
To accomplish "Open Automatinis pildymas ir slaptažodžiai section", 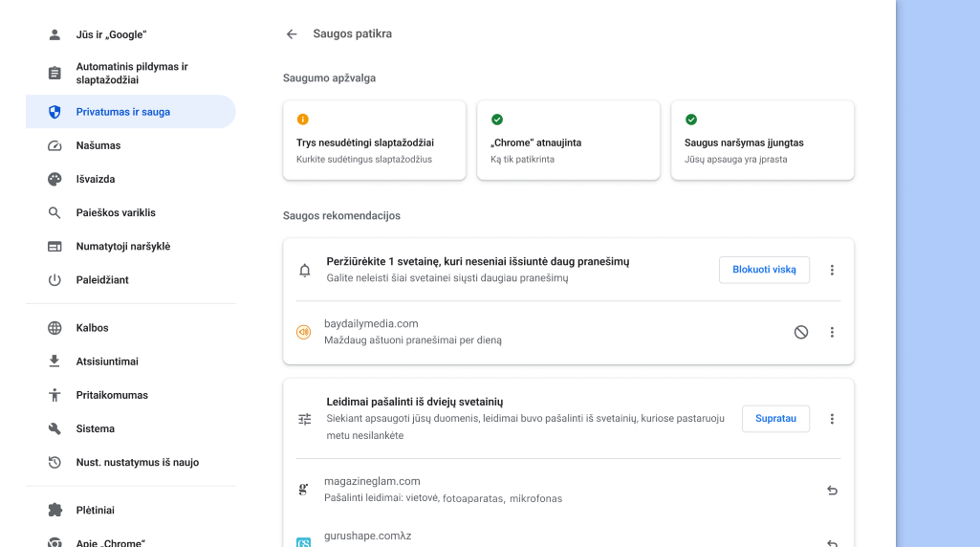I will coord(131,73).
